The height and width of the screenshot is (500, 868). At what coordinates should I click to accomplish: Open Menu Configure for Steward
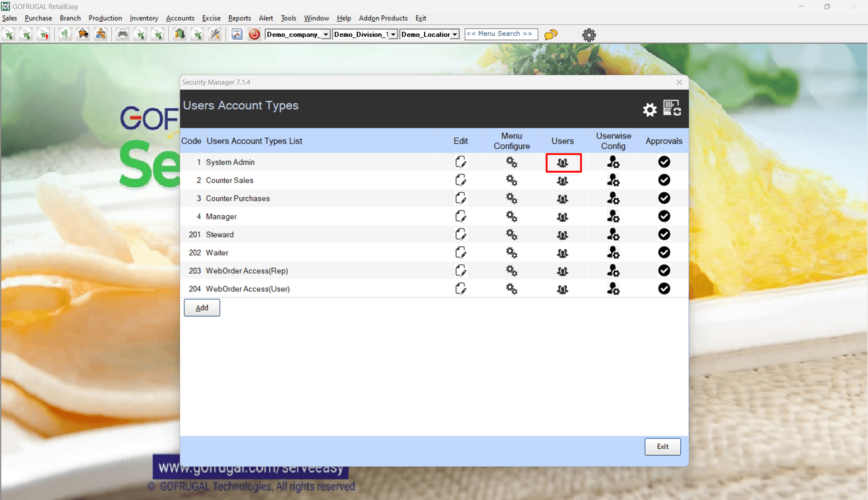coord(512,234)
